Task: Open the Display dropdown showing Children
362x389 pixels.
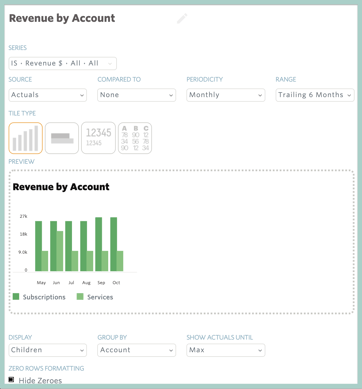Action: [48, 350]
